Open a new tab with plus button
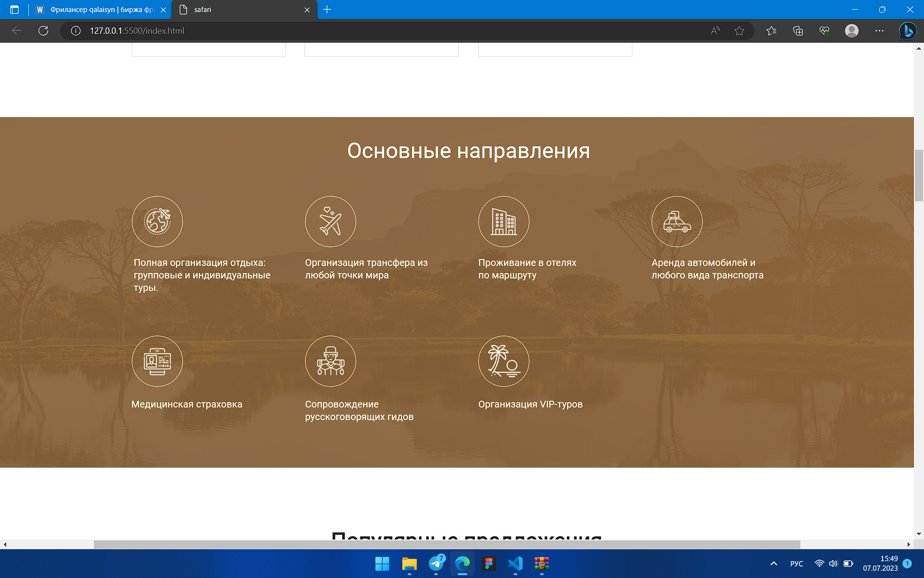The width and height of the screenshot is (924, 578). (x=327, y=10)
